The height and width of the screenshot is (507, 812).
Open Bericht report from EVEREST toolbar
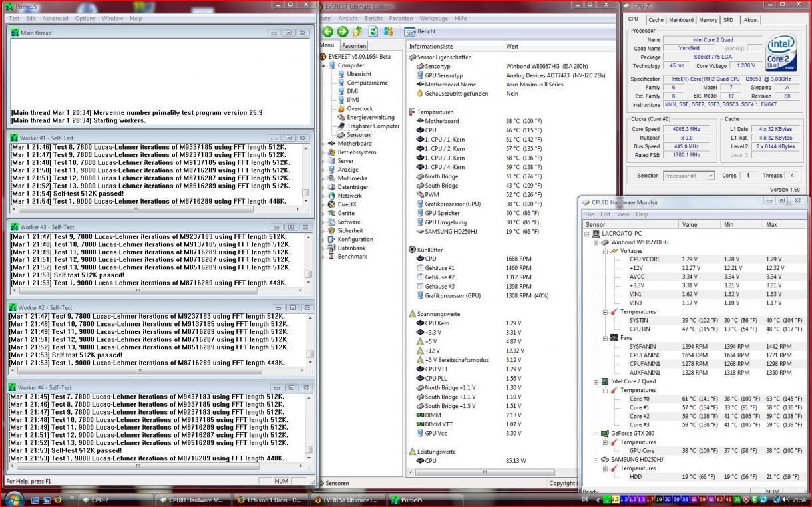tap(421, 31)
